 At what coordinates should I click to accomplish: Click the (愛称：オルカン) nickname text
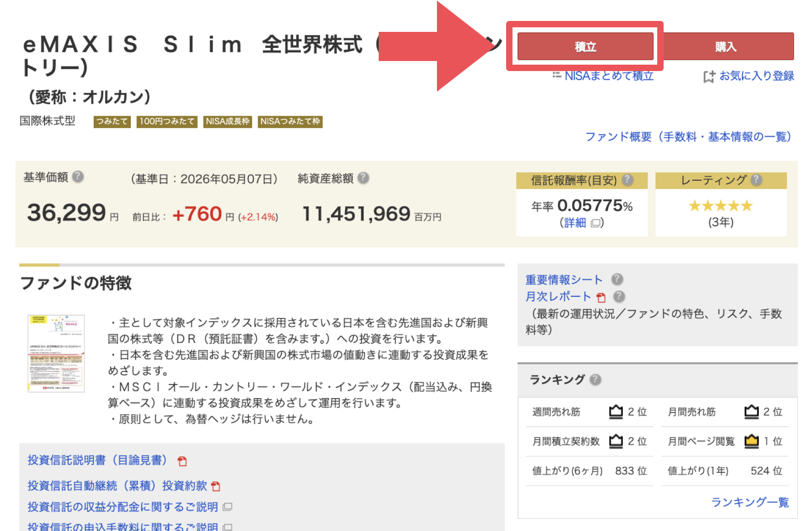tap(89, 97)
